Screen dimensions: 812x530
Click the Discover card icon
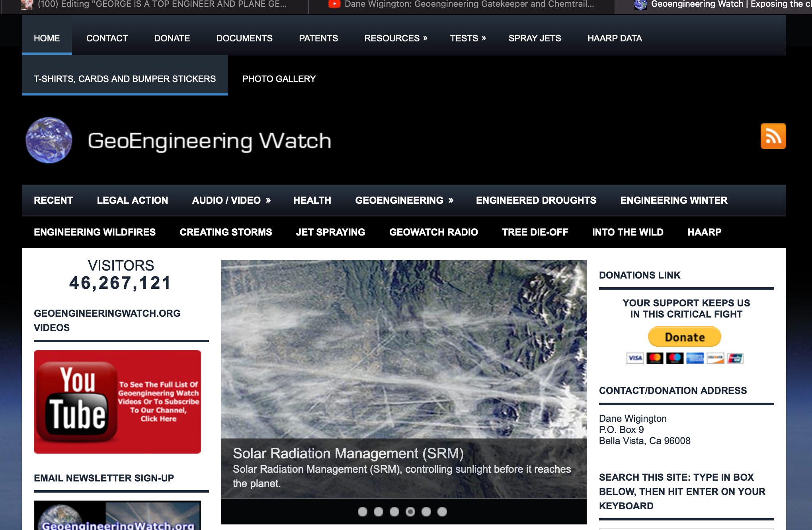point(715,358)
